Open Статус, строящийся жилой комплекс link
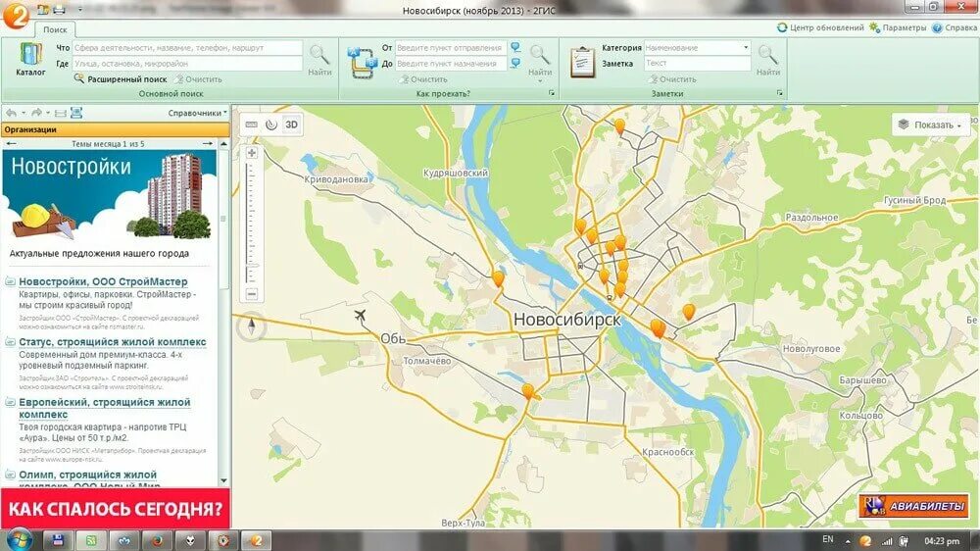980x551 pixels. coord(113,341)
